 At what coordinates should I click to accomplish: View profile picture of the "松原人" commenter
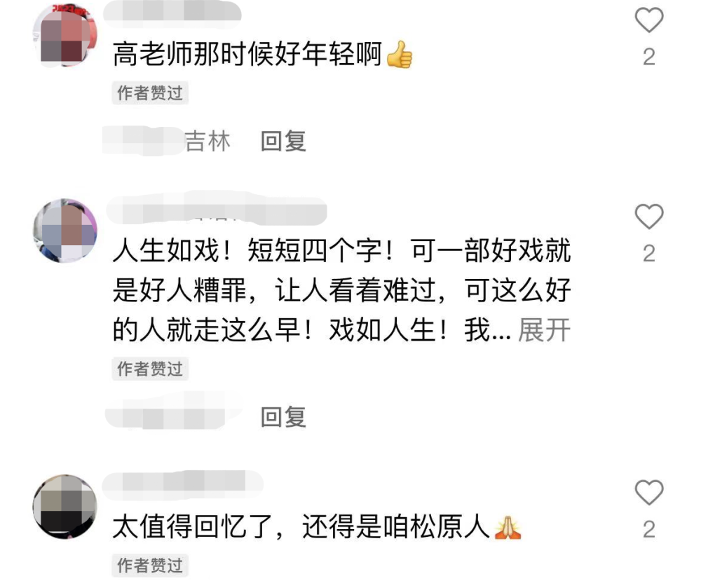coord(65,507)
